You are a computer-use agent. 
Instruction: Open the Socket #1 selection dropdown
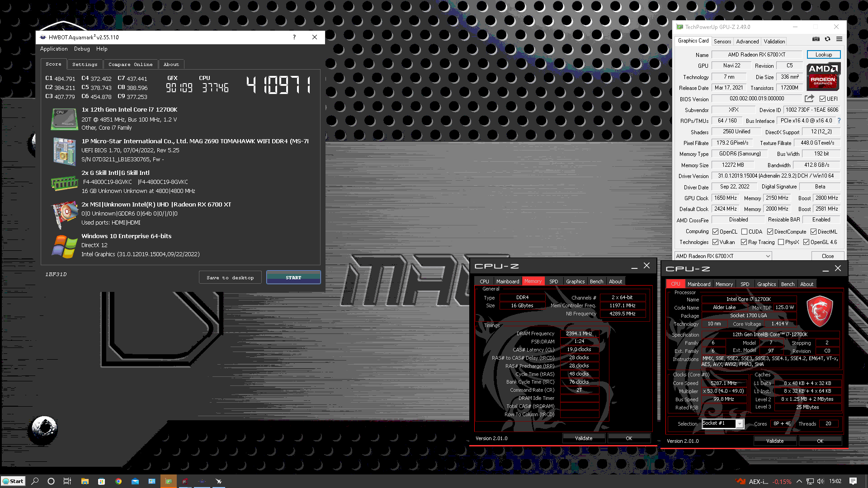(x=722, y=423)
